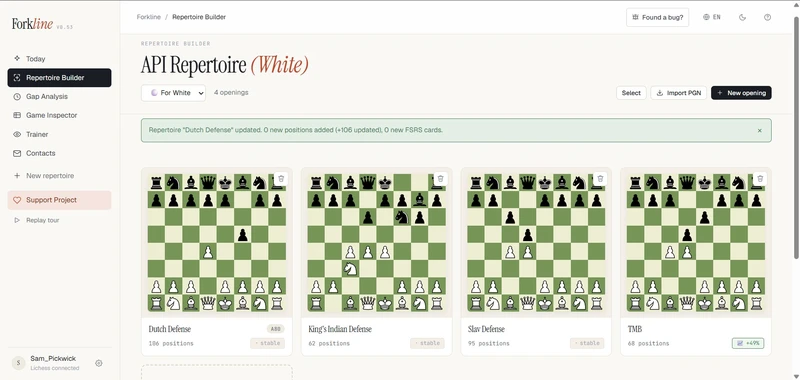This screenshot has height=380, width=800.
Task: Open the For White color dropdown
Action: 173,93
